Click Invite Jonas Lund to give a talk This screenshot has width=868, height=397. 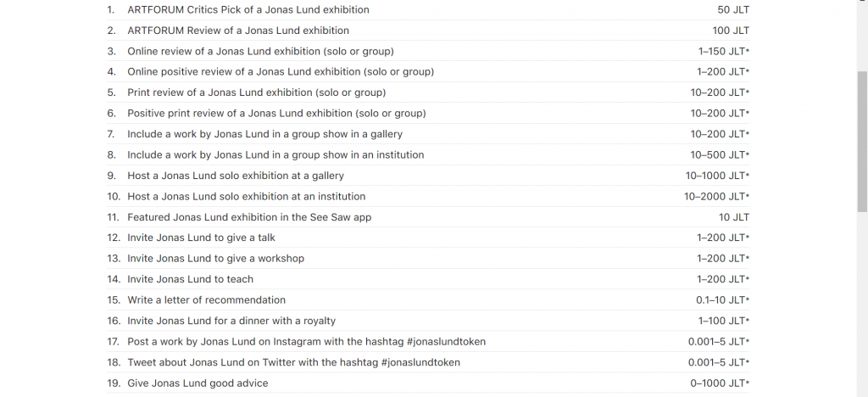pos(428,238)
